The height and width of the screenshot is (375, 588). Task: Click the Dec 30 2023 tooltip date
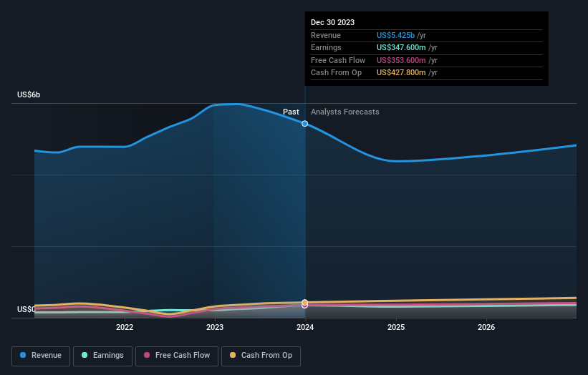click(332, 22)
